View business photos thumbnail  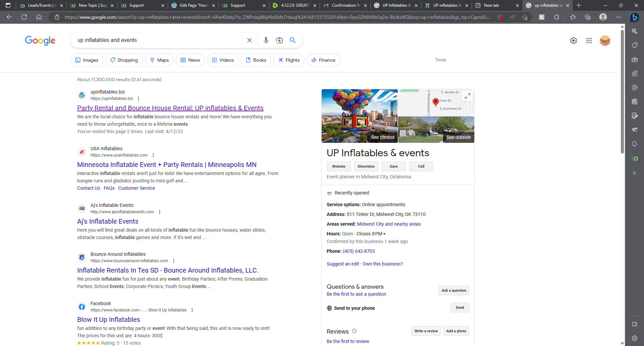pyautogui.click(x=360, y=116)
